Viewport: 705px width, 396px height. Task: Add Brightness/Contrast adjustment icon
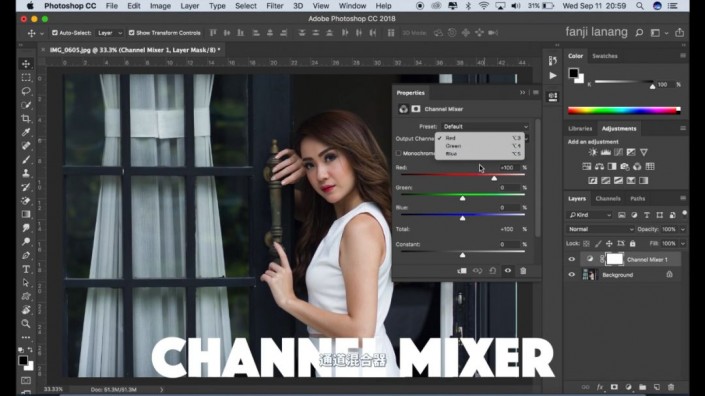[593, 152]
